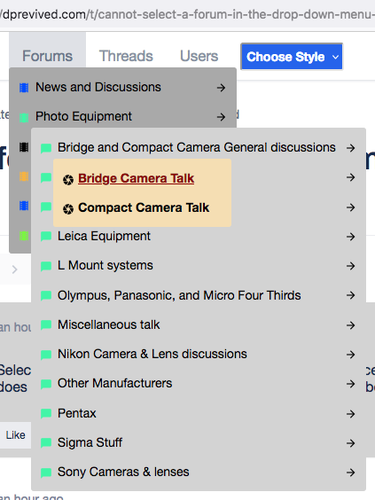Switch to the Threads tab
Screen dimensions: 375x500
126,56
